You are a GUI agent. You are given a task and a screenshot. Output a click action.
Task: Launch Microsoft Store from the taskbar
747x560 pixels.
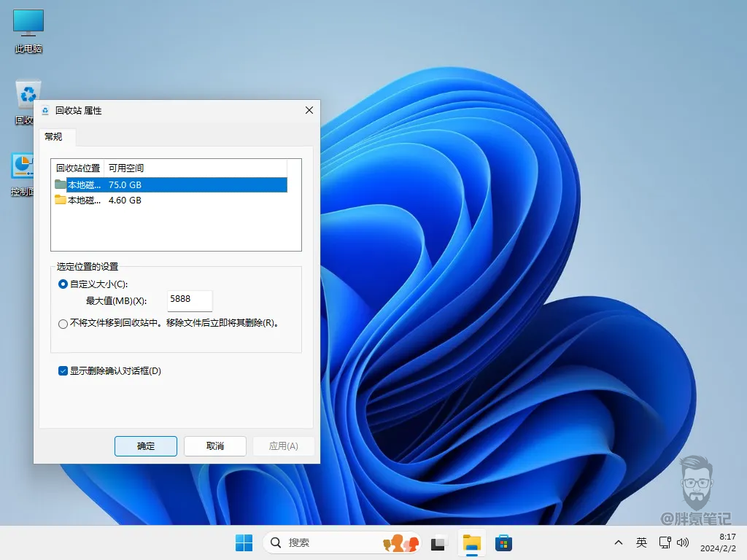coord(503,542)
